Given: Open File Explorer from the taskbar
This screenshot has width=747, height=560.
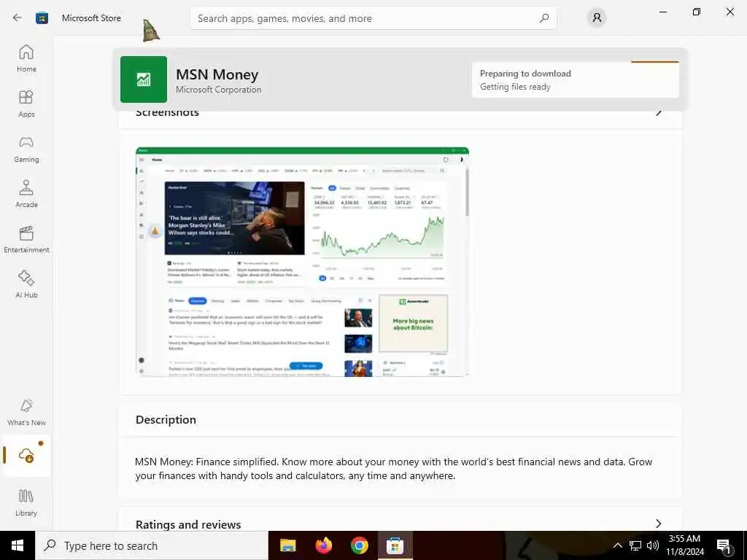Looking at the screenshot, I should pos(287,545).
